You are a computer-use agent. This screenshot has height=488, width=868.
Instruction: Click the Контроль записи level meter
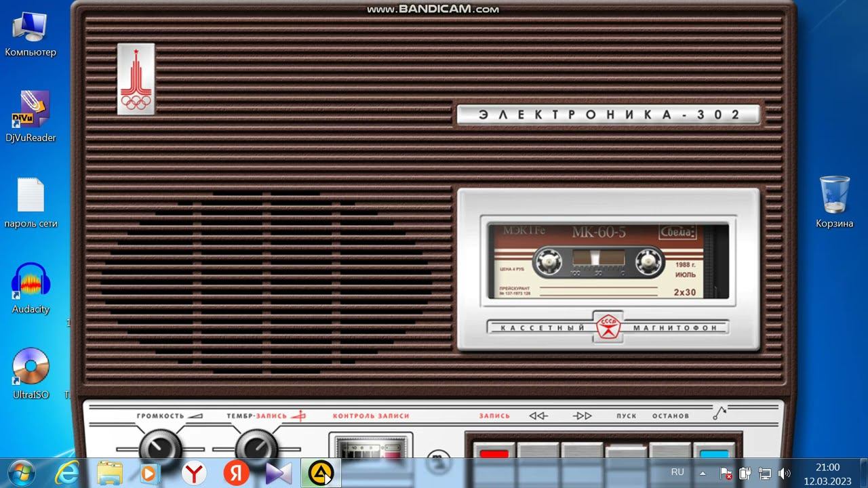click(x=371, y=447)
